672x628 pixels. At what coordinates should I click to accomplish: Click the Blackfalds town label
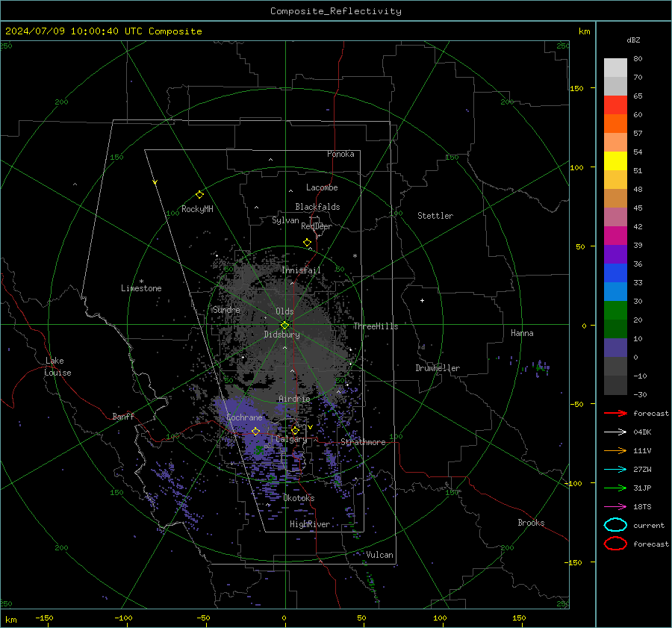tap(317, 207)
